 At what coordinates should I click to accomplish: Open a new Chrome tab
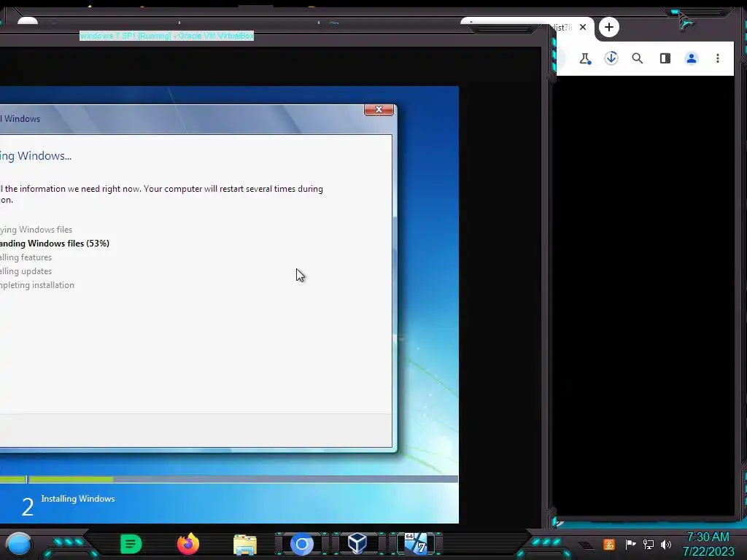609,27
